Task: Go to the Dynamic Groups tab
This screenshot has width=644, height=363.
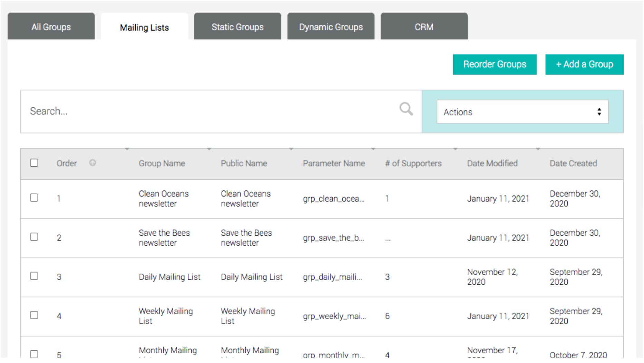Action: (331, 27)
